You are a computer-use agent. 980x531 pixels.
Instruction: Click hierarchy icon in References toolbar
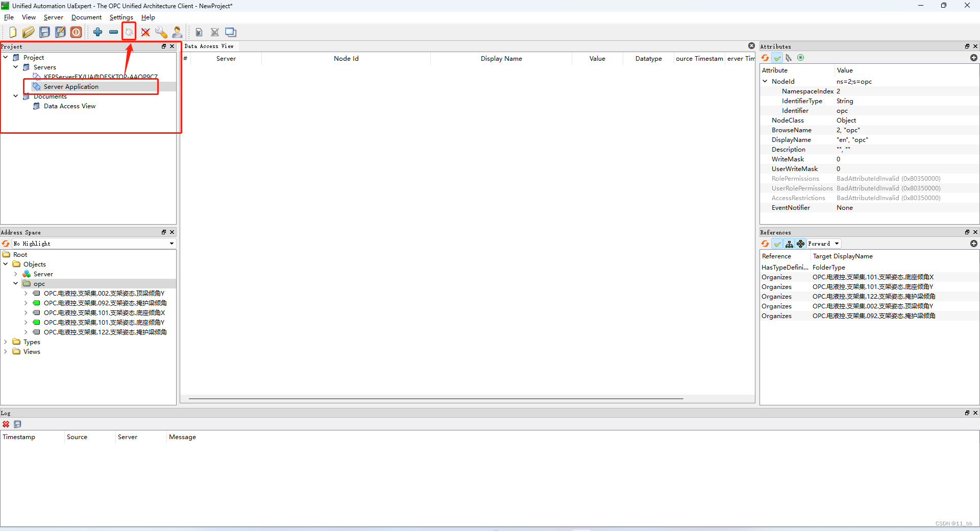click(x=789, y=244)
